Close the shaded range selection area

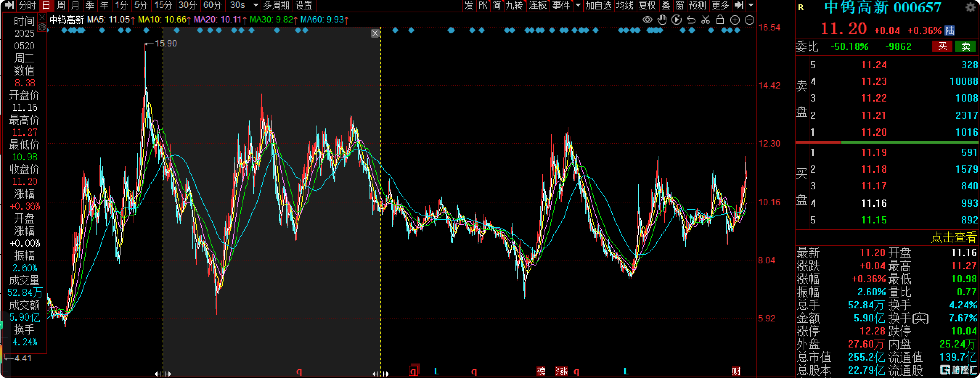(x=375, y=33)
